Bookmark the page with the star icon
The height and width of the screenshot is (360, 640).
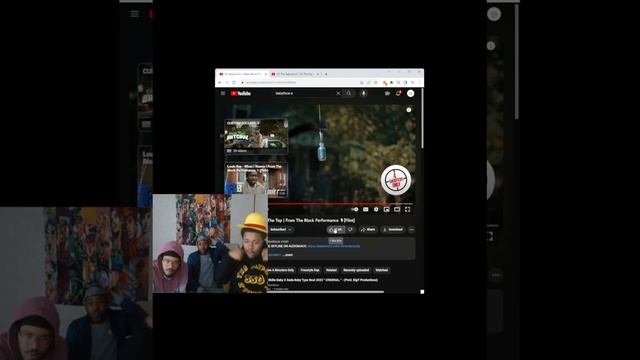376,82
